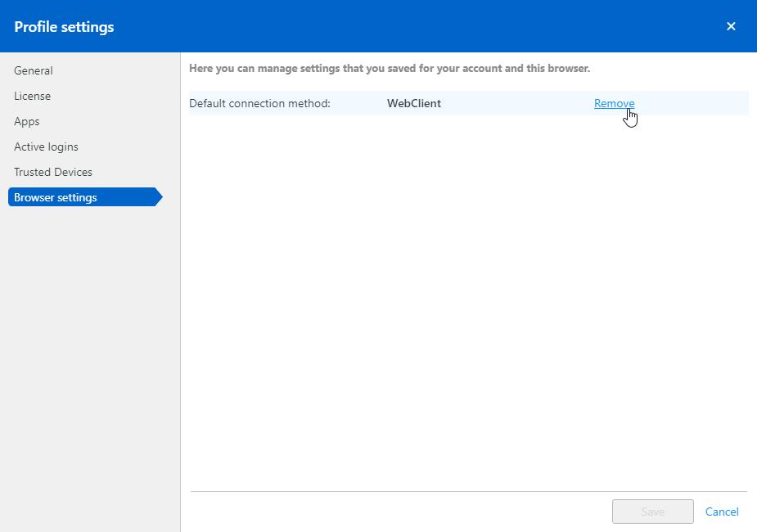Open the Apps section
The image size is (757, 532).
click(x=27, y=121)
